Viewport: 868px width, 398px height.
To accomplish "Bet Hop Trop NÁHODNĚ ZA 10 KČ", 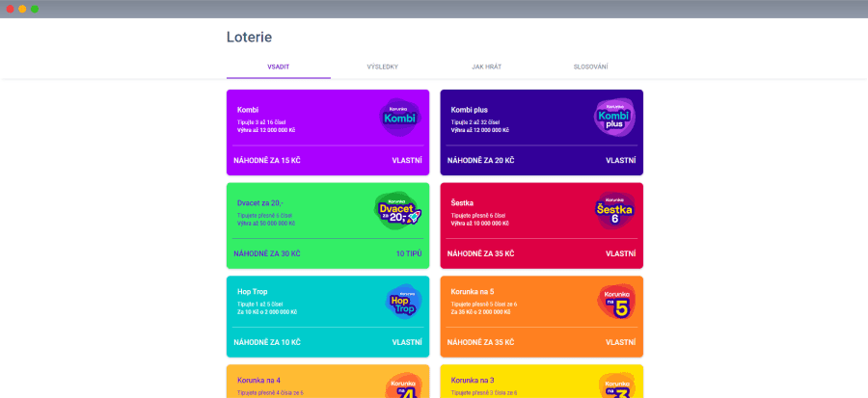I will (x=267, y=342).
